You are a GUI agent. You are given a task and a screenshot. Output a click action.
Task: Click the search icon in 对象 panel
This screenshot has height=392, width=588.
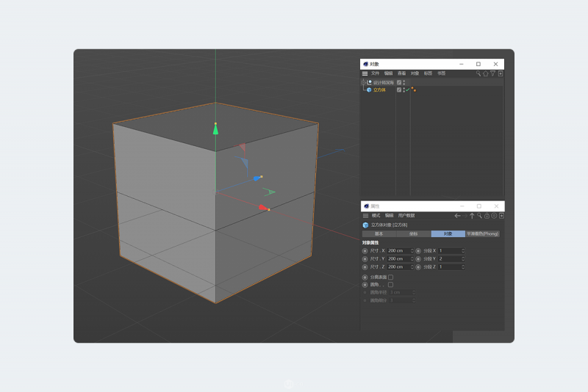coord(478,73)
